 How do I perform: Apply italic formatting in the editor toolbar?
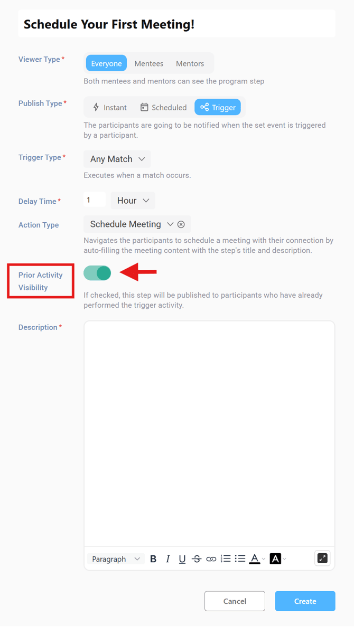167,558
